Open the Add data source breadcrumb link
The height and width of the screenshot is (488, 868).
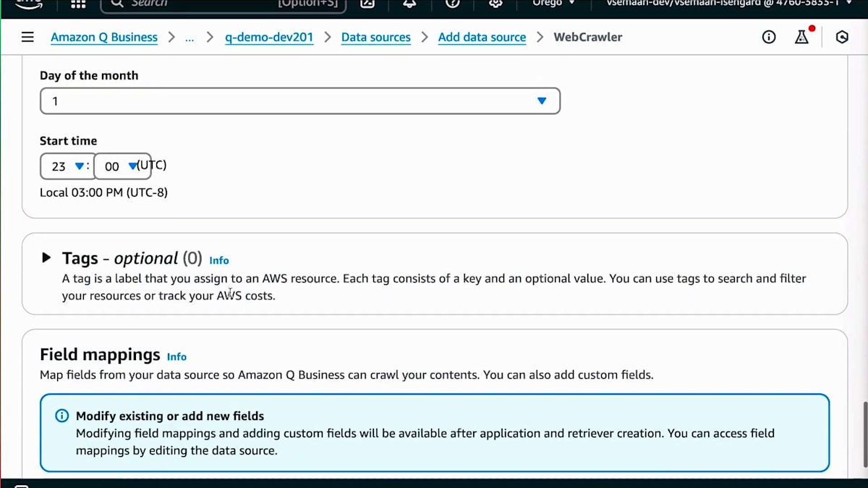coord(482,37)
